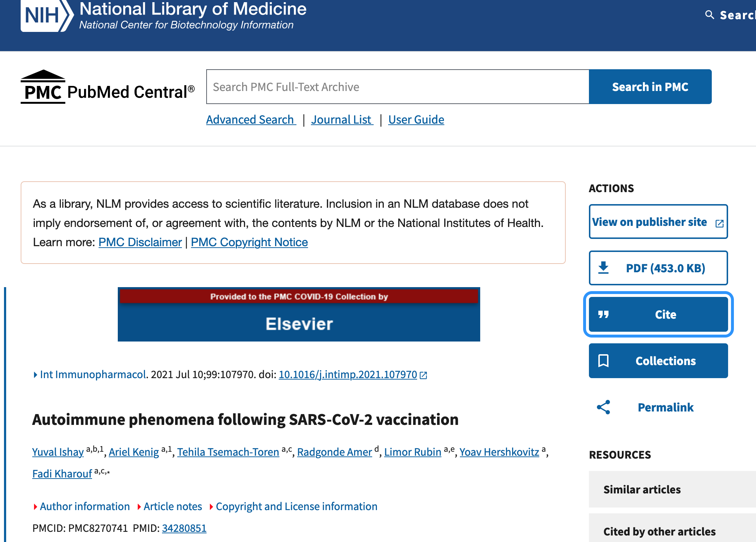The image size is (756, 542).
Task: Open the Cited by other articles section
Action: point(659,531)
